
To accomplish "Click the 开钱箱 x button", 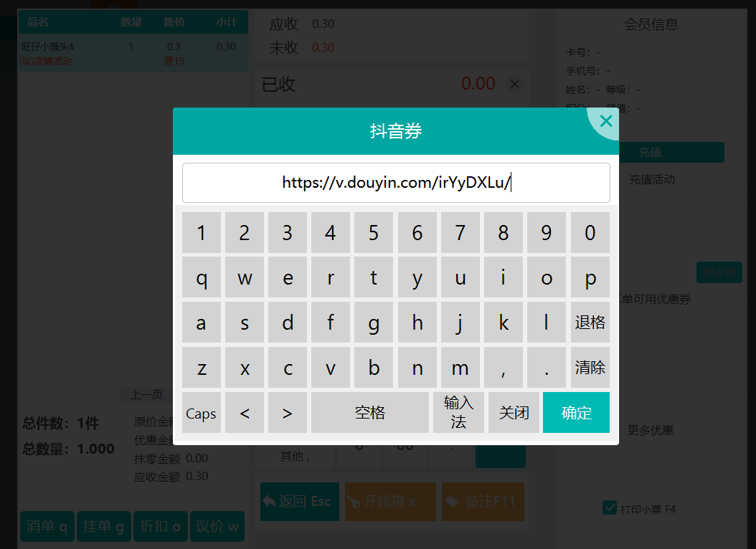I will (x=390, y=501).
